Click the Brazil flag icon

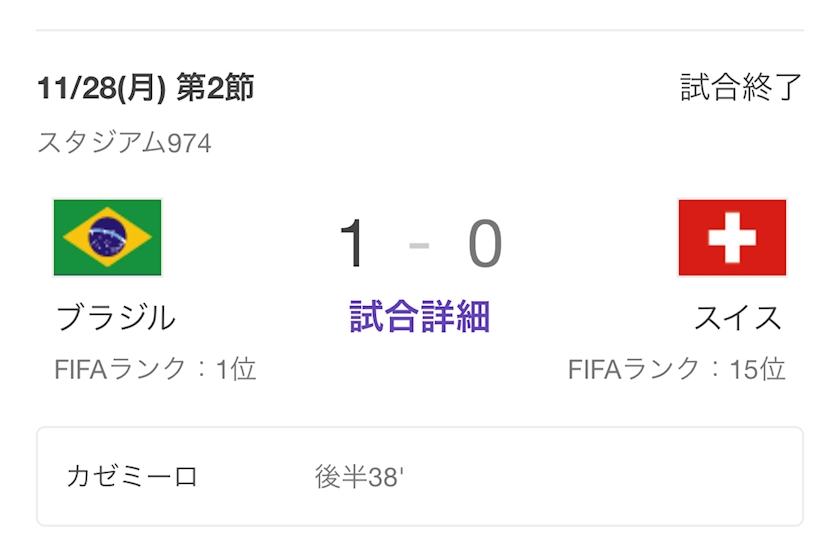pyautogui.click(x=107, y=237)
